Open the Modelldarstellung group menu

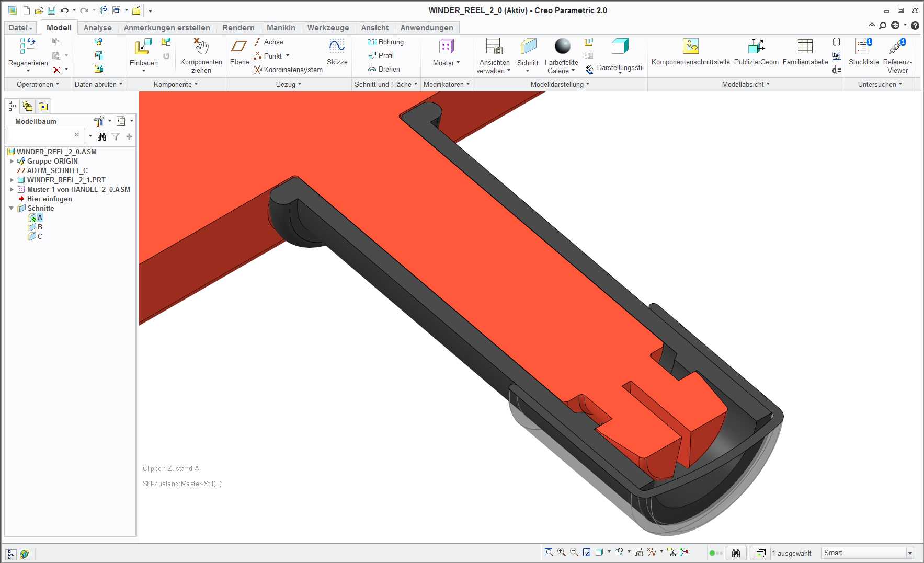pos(560,84)
